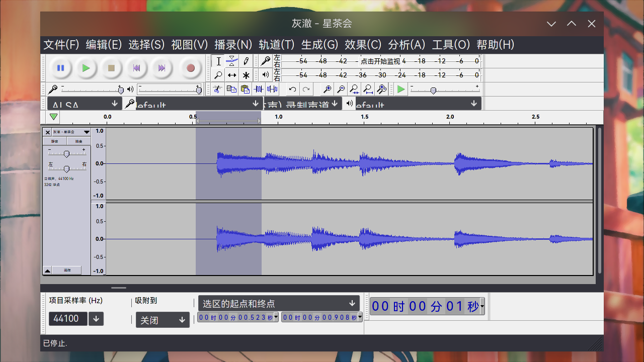Select the Selection tool
The height and width of the screenshot is (362, 644).
pos(219,61)
